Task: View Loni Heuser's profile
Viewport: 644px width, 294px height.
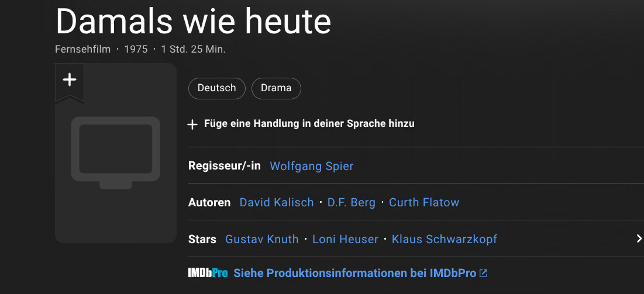Action: point(345,239)
